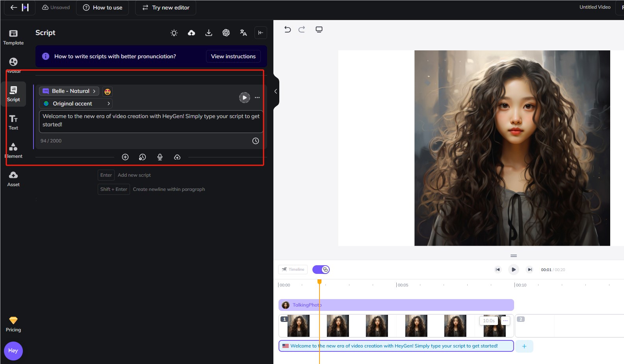Click inside the script text field
The height and width of the screenshot is (364, 624).
tap(151, 120)
